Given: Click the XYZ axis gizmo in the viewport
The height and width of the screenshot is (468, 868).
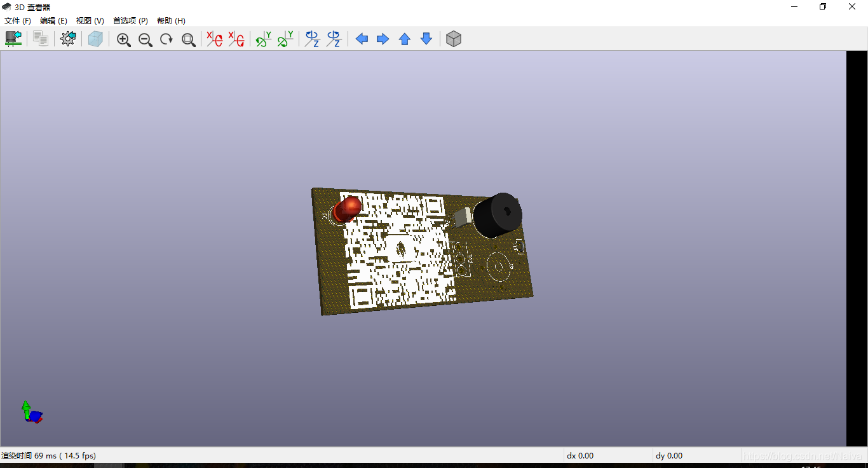Looking at the screenshot, I should point(31,412).
